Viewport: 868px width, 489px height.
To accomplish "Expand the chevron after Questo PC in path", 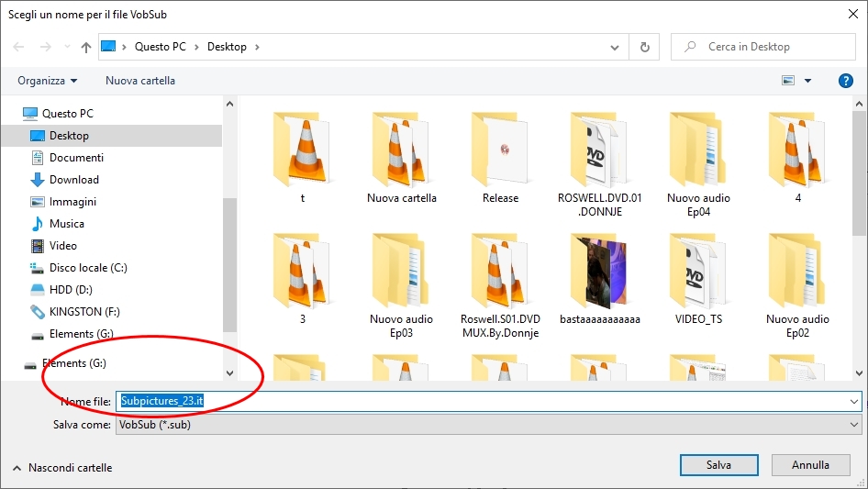I will 196,47.
